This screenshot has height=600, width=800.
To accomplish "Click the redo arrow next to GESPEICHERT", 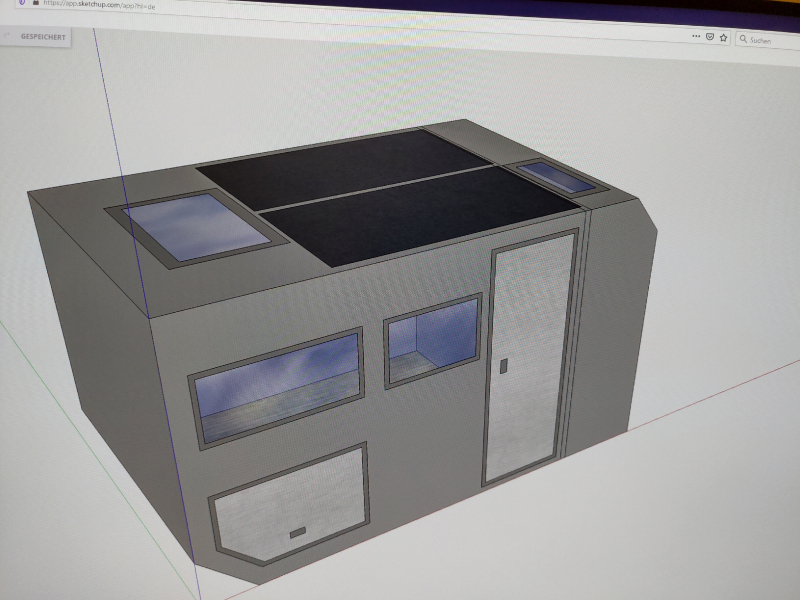I will tap(7, 36).
